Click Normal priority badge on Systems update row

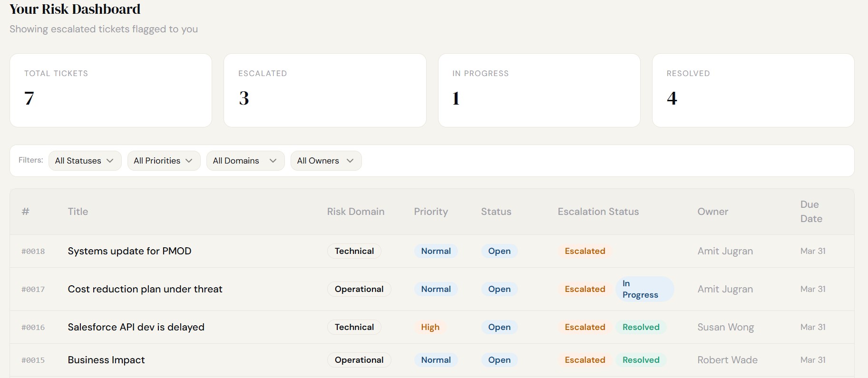tap(436, 251)
